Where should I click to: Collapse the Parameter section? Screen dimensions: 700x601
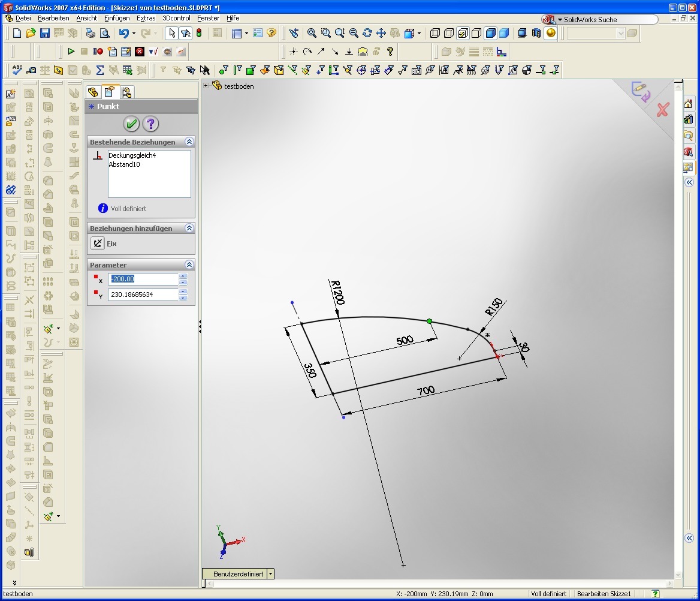189,265
